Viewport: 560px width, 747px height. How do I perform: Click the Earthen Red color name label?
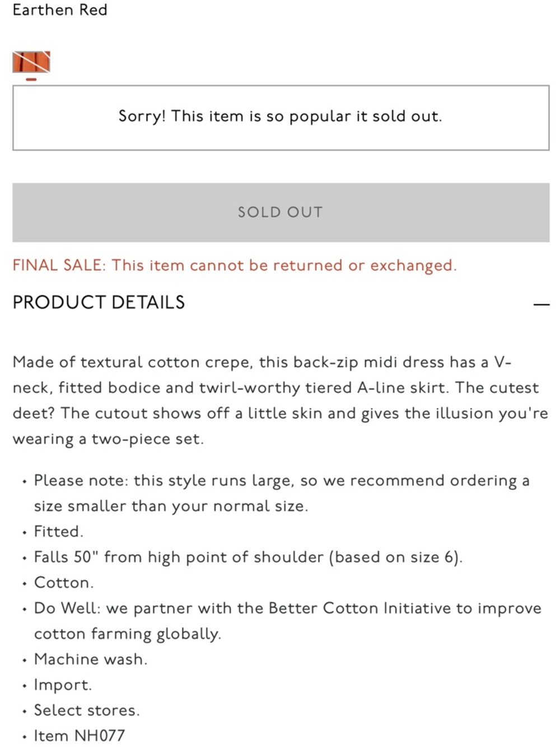(x=60, y=10)
